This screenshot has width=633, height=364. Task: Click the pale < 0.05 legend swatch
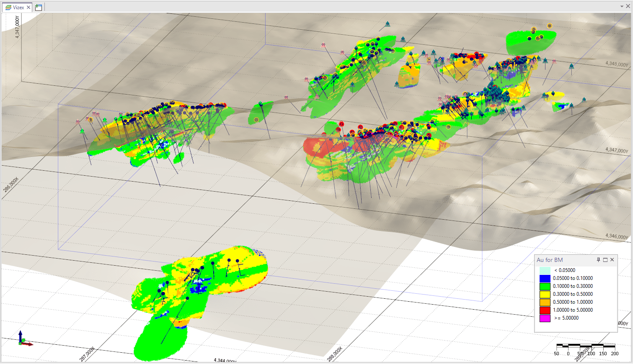545,270
